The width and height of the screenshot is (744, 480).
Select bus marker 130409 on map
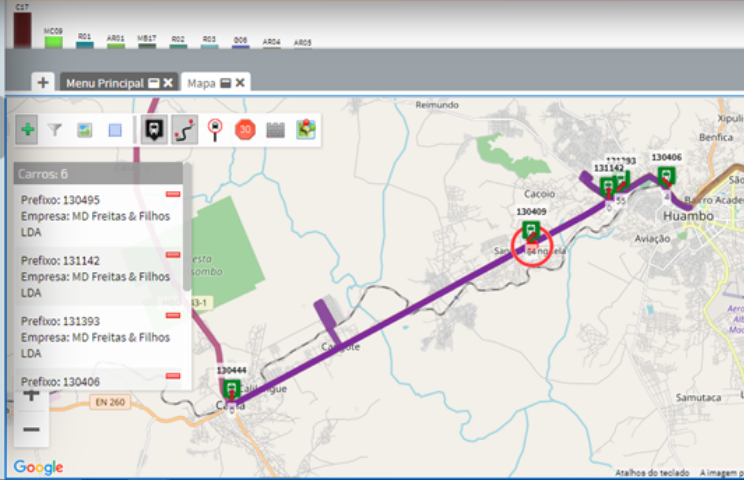point(530,229)
